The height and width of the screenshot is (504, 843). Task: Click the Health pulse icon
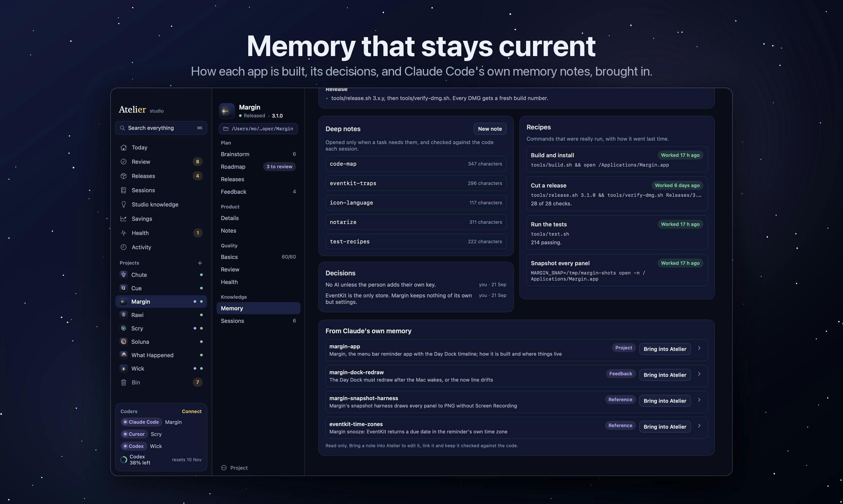pyautogui.click(x=123, y=233)
